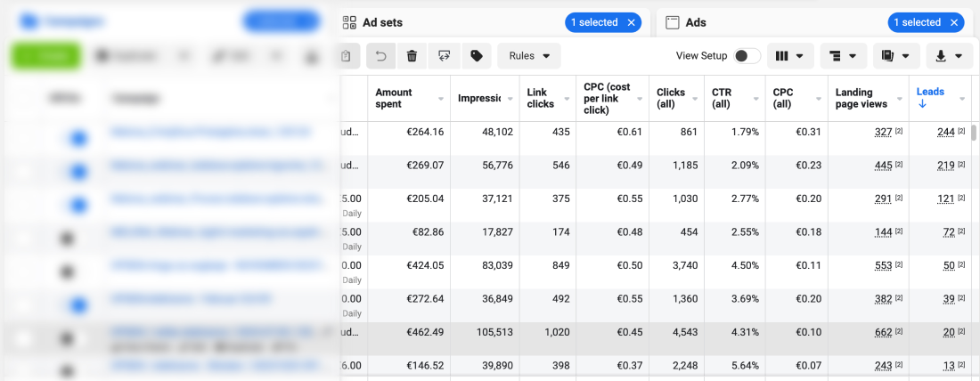Click the icon right of the trash
This screenshot has width=980, height=381.
[x=444, y=56]
